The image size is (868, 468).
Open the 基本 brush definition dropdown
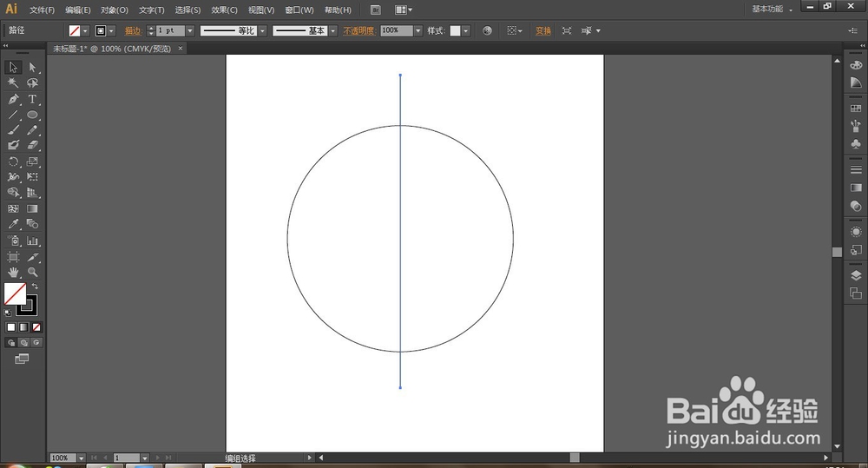coord(332,31)
